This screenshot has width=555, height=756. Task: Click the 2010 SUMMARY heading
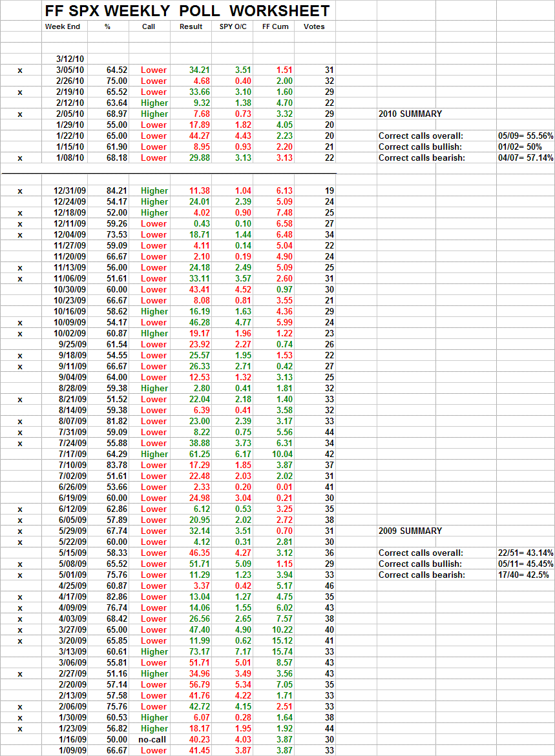click(410, 114)
